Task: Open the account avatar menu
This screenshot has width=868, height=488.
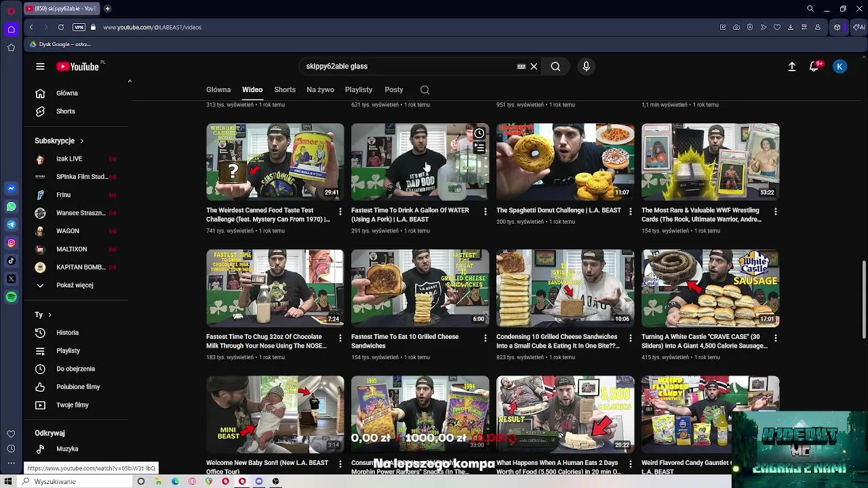Action: point(840,66)
